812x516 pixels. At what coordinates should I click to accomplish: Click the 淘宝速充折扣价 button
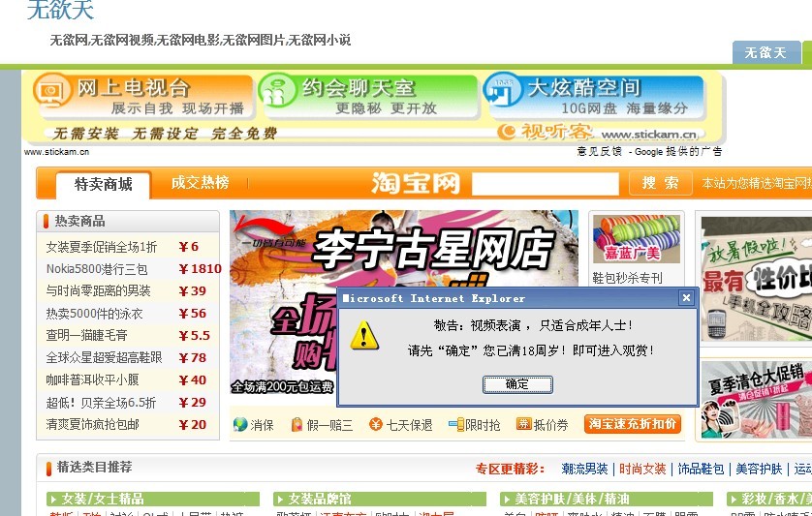click(x=633, y=424)
